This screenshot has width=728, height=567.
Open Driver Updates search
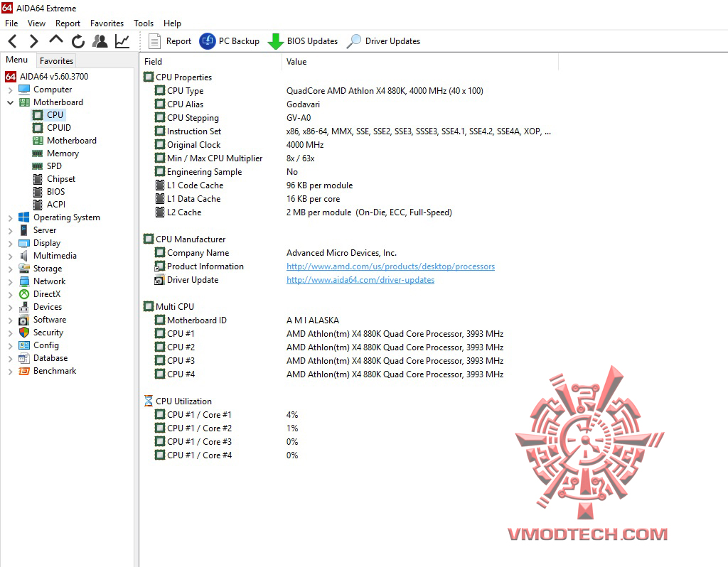coord(383,41)
